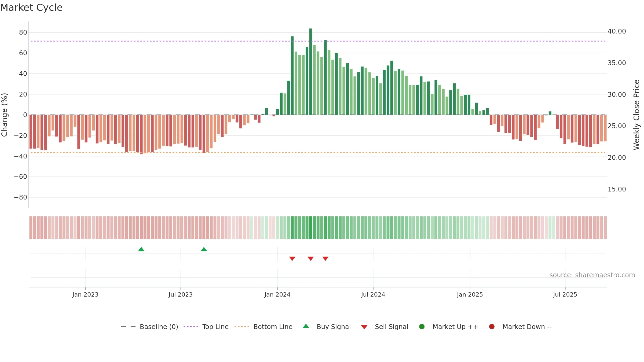Toggle the Baseline (0) legend entry
The height and width of the screenshot is (362, 644).
[x=149, y=327]
